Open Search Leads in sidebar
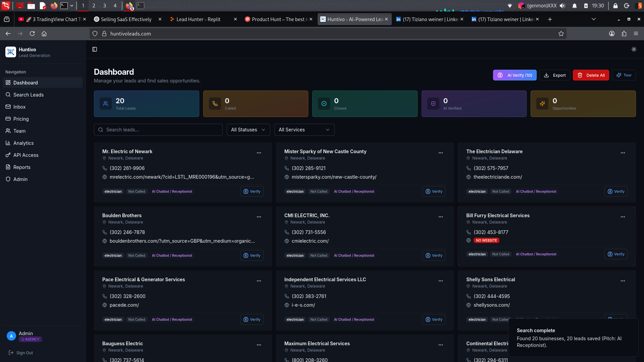Screen dimensions: 644x362 29,95
